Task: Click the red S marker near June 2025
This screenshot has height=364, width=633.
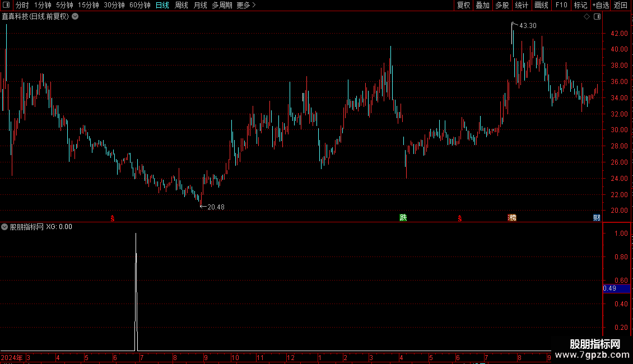Action: coord(460,218)
